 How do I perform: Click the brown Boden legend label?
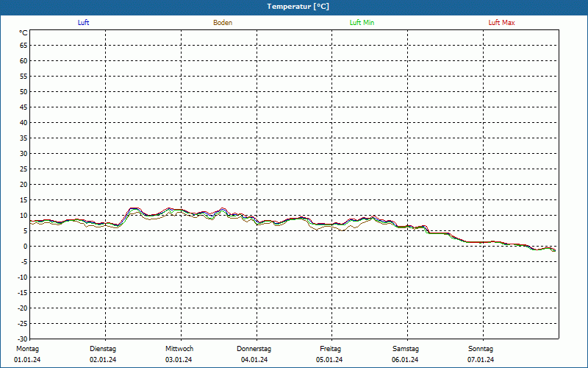click(x=223, y=23)
